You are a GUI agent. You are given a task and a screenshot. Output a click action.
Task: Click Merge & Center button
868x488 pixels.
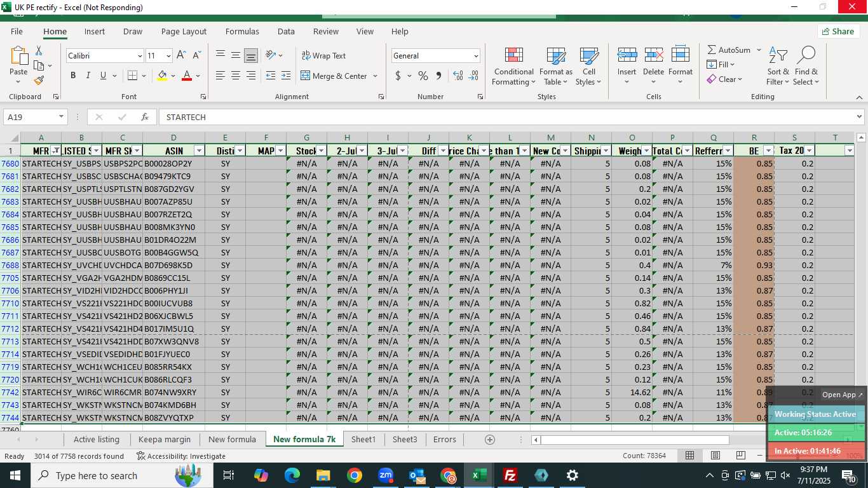point(334,76)
